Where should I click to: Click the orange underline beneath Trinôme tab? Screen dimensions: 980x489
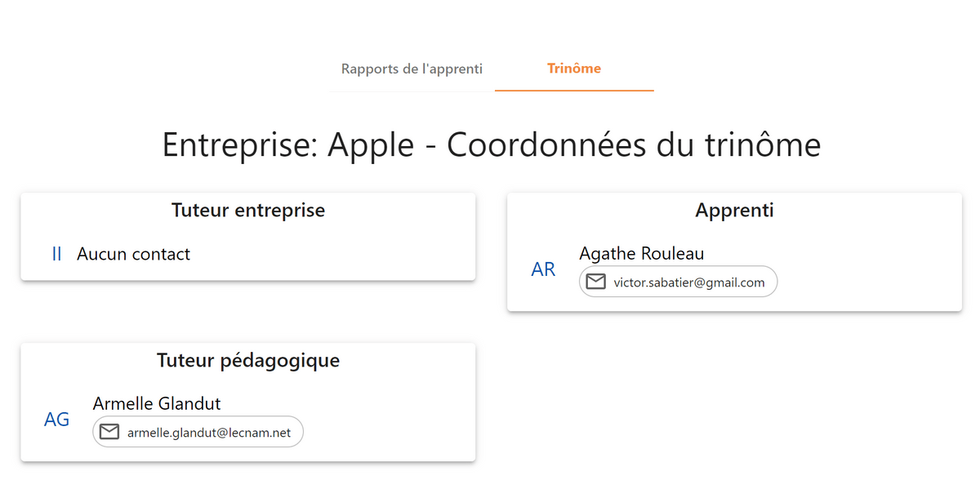(x=574, y=91)
